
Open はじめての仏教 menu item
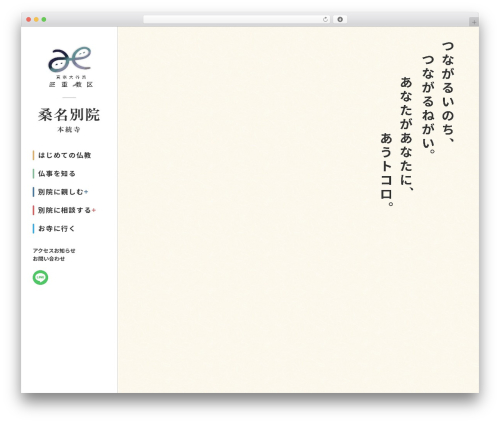(64, 155)
